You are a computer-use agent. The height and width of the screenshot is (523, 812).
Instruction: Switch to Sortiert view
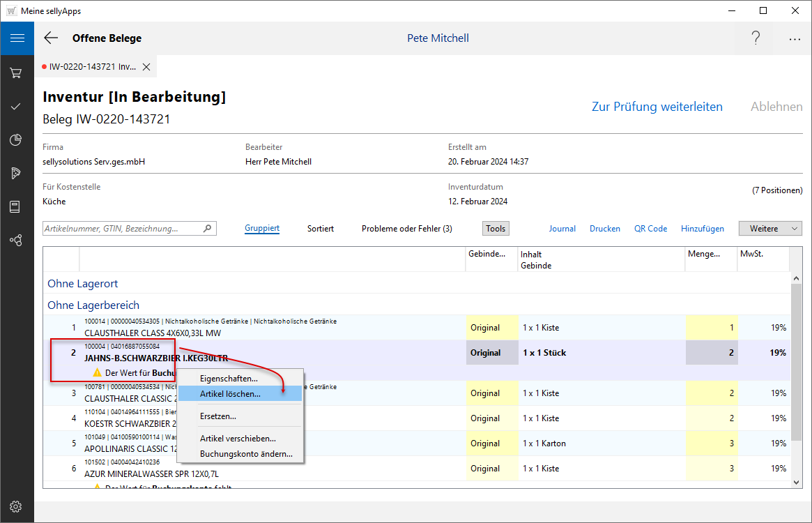click(x=321, y=229)
